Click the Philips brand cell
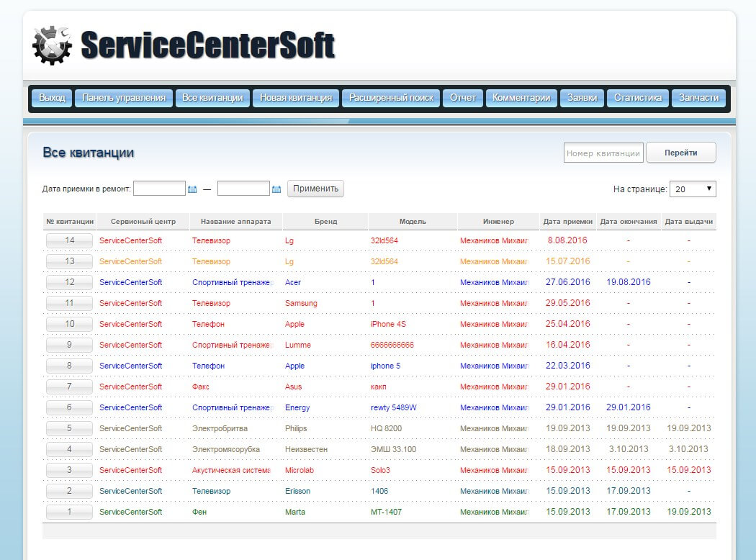756x560 pixels. pyautogui.click(x=295, y=428)
